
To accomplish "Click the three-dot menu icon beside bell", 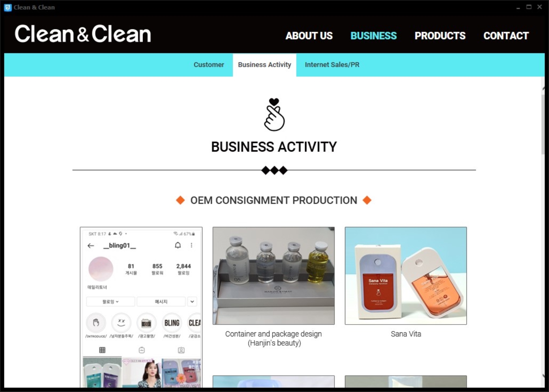I will tap(191, 245).
